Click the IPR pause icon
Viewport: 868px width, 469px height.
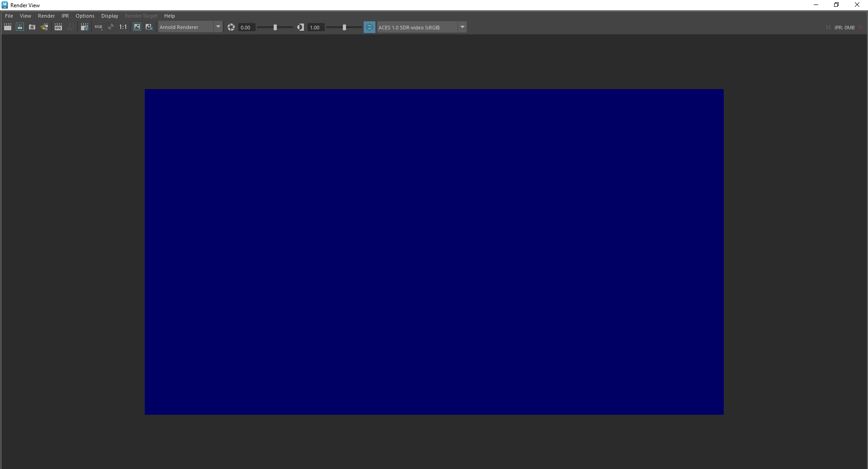pos(828,28)
